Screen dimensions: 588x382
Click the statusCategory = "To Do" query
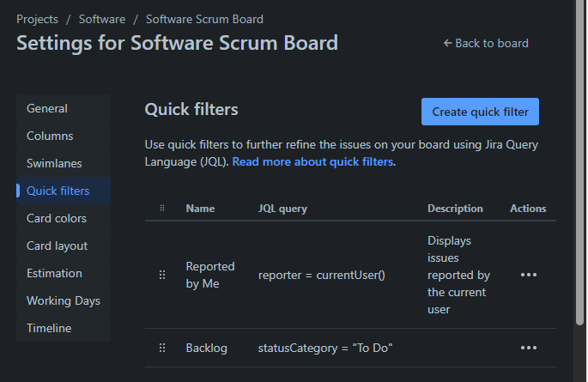tap(325, 348)
